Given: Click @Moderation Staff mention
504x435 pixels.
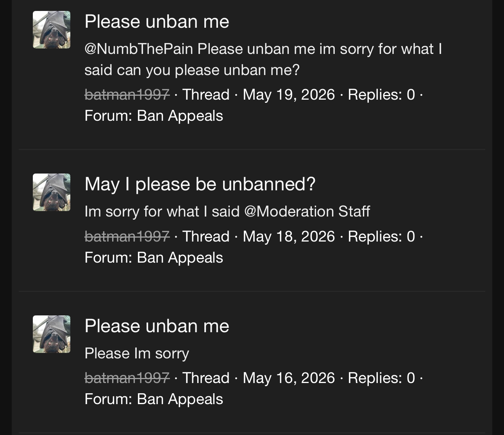Looking at the screenshot, I should tap(307, 211).
